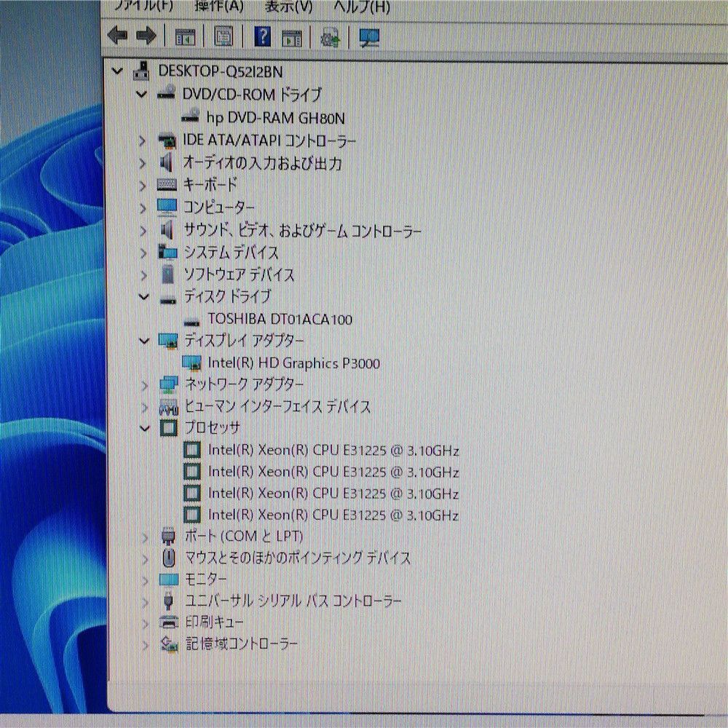Expand ソフトウェア デバイス category
728x728 pixels.
(143, 275)
